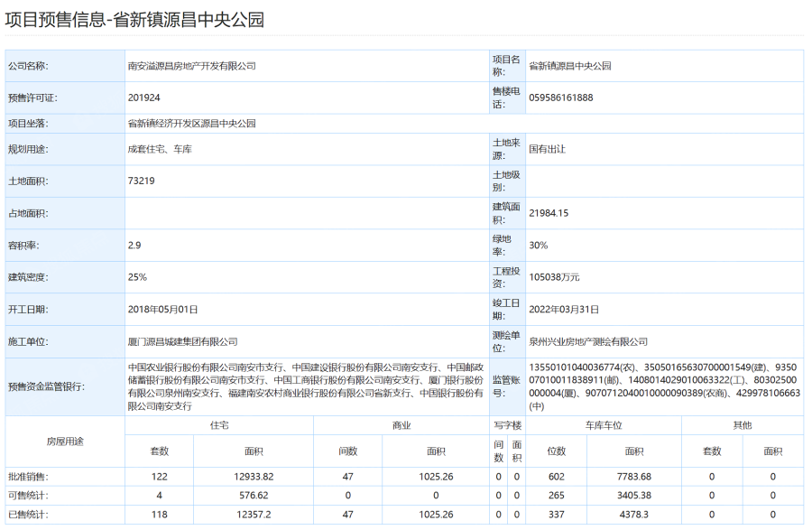Click the supervising banks list text

tap(306, 386)
